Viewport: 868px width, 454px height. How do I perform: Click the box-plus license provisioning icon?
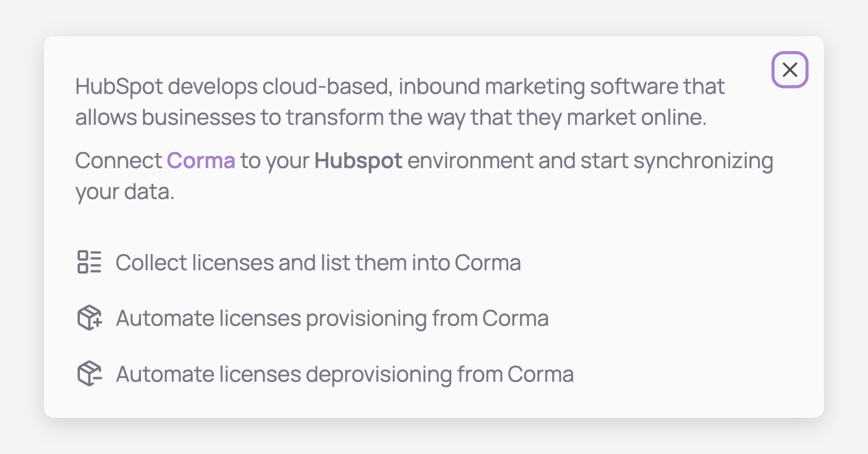(x=89, y=318)
